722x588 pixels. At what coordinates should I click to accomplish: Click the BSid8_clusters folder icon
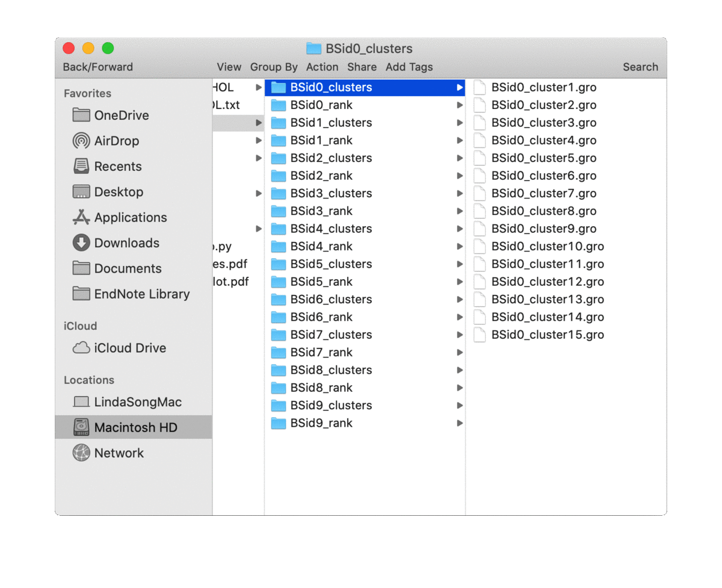pos(278,370)
